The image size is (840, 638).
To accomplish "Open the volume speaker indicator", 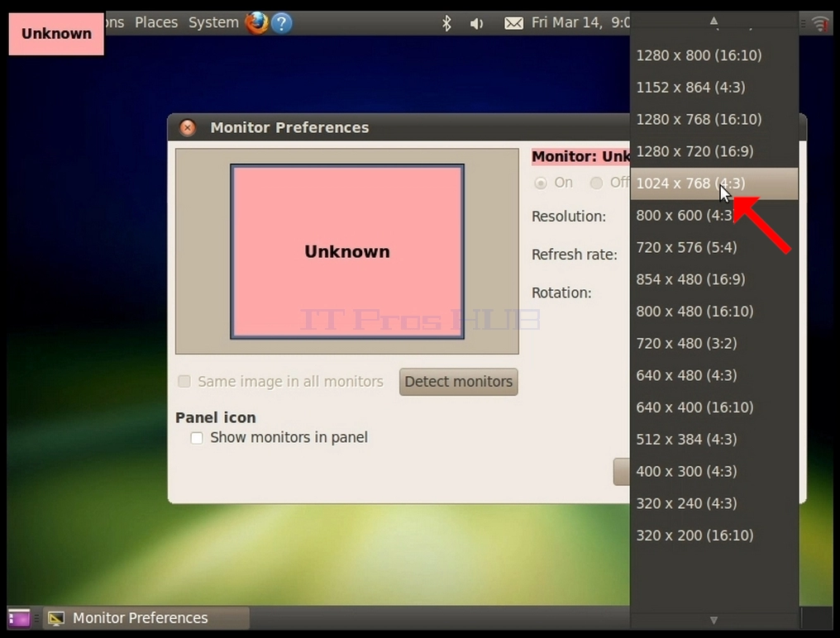I will [x=476, y=24].
